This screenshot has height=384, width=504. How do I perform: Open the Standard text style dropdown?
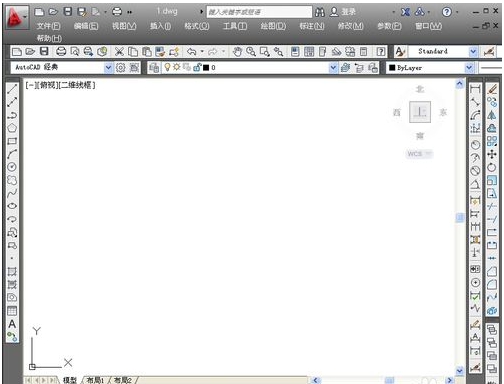point(473,51)
